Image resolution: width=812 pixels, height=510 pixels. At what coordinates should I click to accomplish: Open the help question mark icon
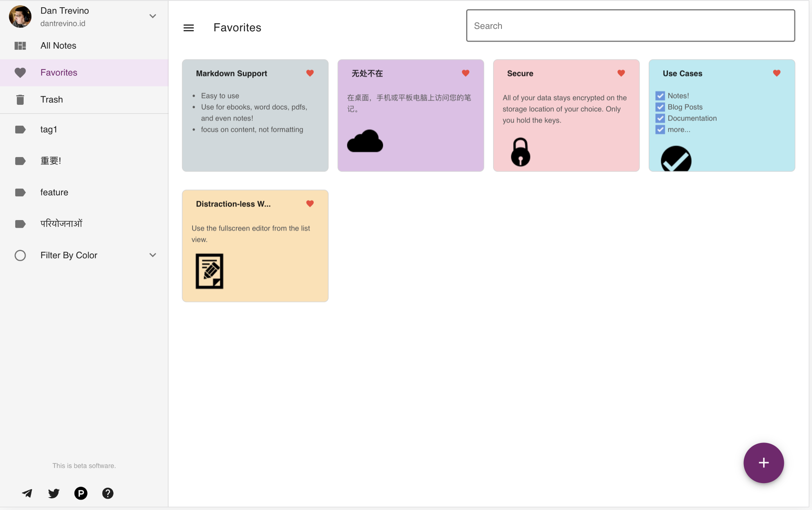pyautogui.click(x=108, y=493)
